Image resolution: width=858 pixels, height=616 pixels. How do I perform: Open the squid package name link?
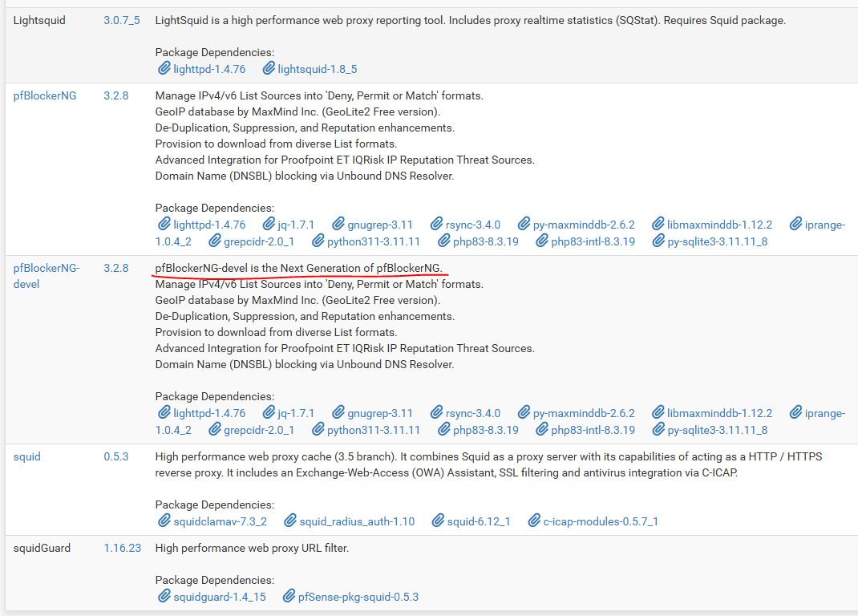point(26,456)
